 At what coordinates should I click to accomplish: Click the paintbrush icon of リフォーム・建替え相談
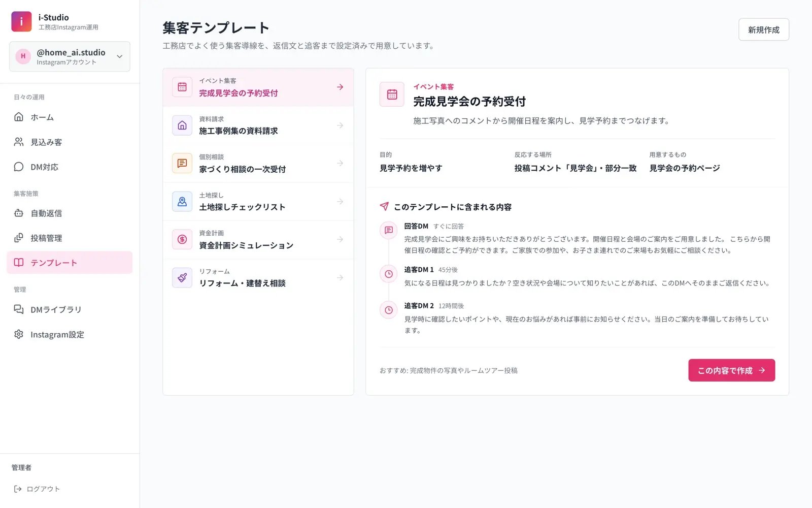point(182,277)
